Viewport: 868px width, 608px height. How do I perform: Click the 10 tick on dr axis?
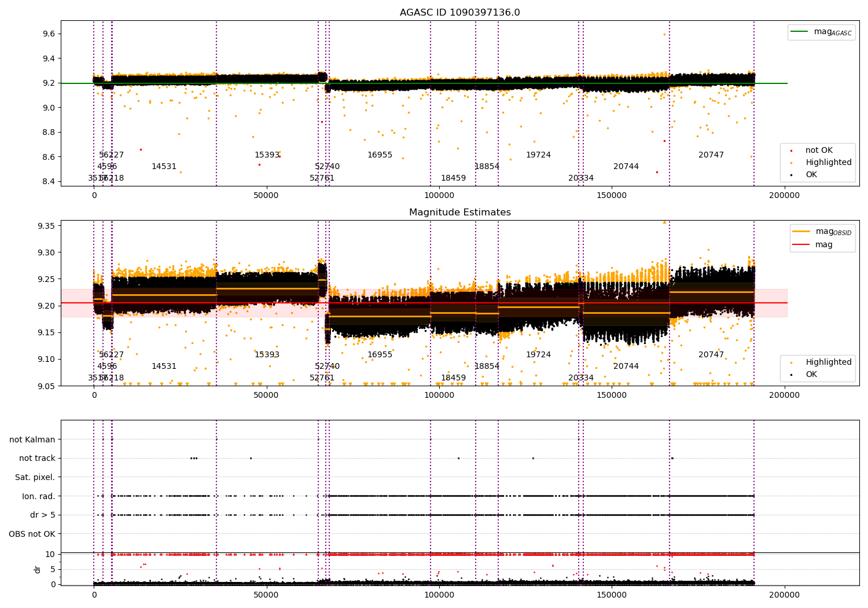(51, 554)
